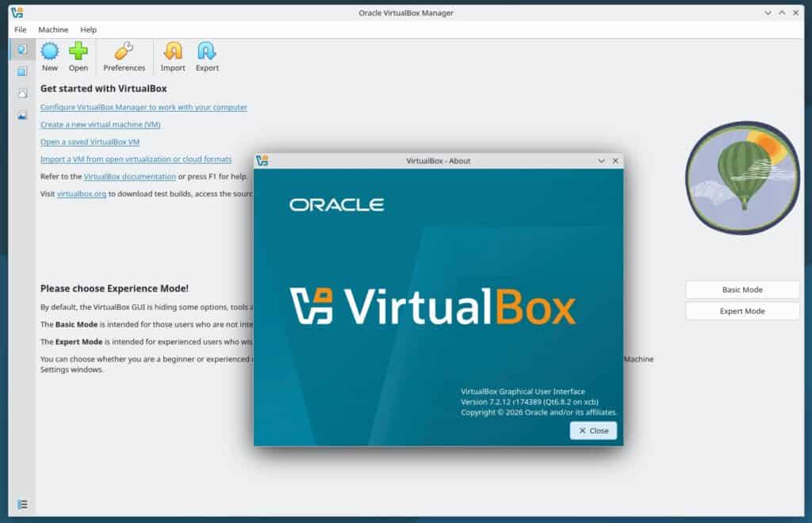
Task: Follow the Create a new virtual machine link
Action: (x=101, y=124)
